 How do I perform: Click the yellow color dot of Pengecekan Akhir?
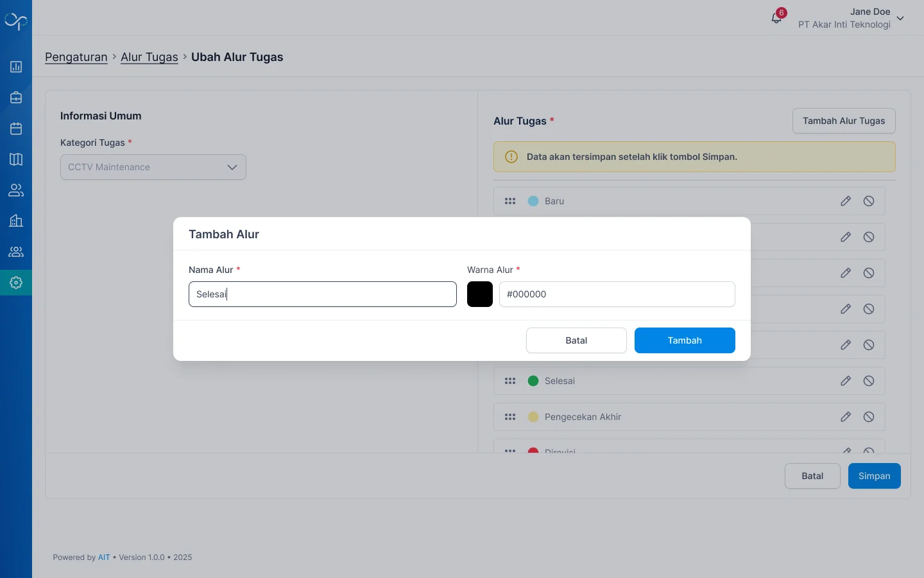click(x=533, y=417)
